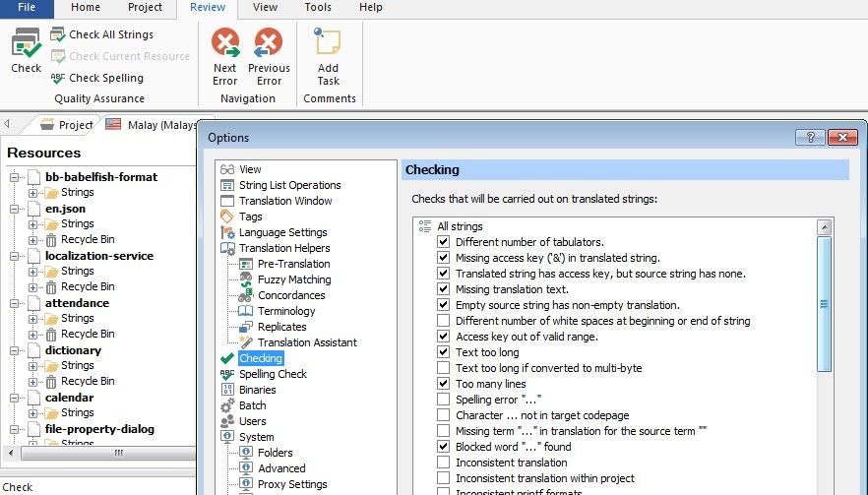Enable Different number of white spaces check
This screenshot has height=495, width=868.
(x=443, y=321)
